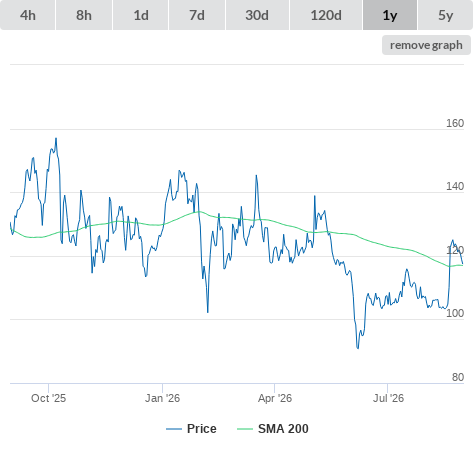Open the 7d chart range
The width and height of the screenshot is (474, 455).
tap(197, 15)
